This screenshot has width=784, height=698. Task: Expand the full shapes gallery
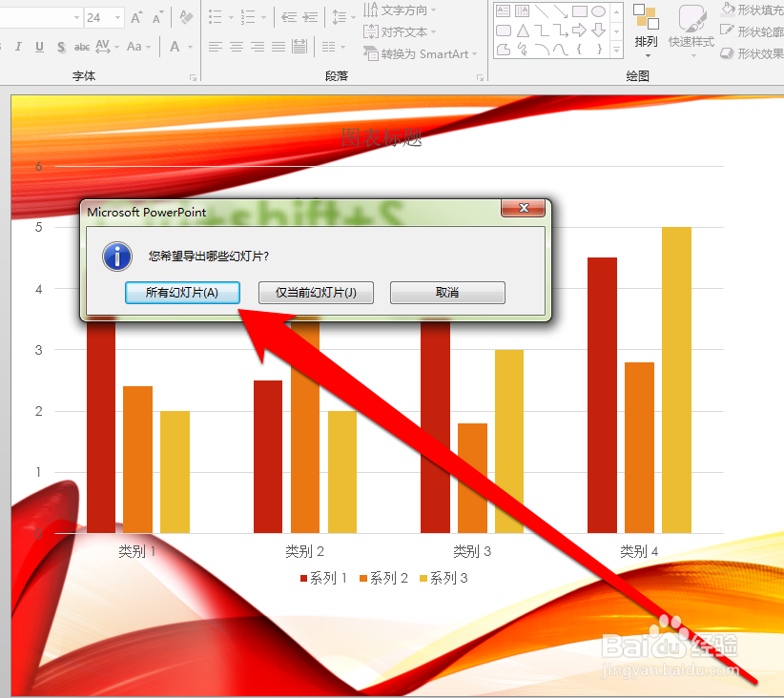click(616, 50)
